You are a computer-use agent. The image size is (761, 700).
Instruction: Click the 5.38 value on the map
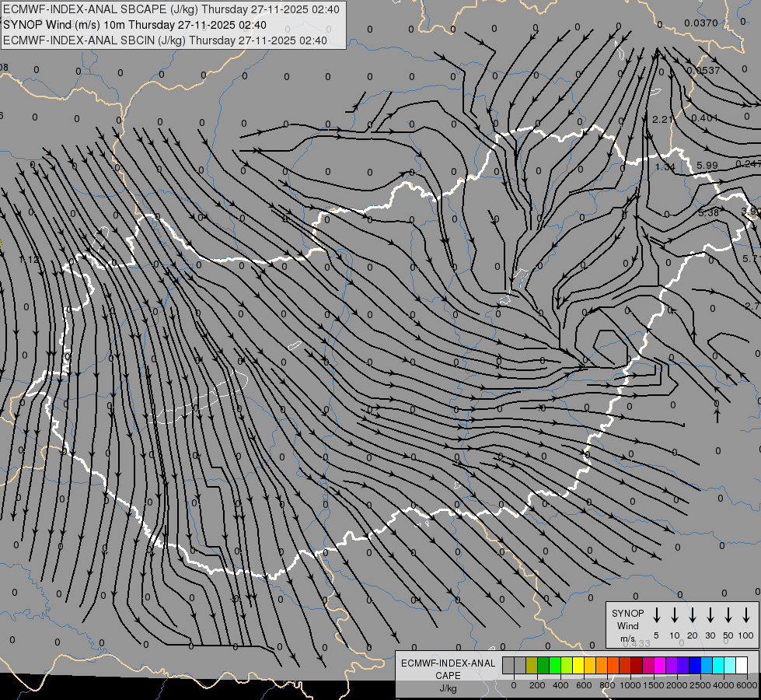(x=708, y=213)
